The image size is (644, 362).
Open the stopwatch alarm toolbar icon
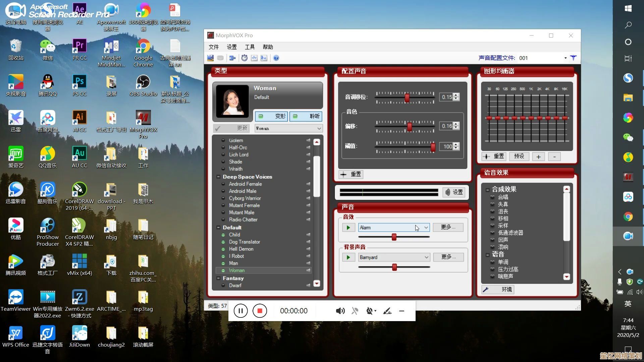click(245, 58)
